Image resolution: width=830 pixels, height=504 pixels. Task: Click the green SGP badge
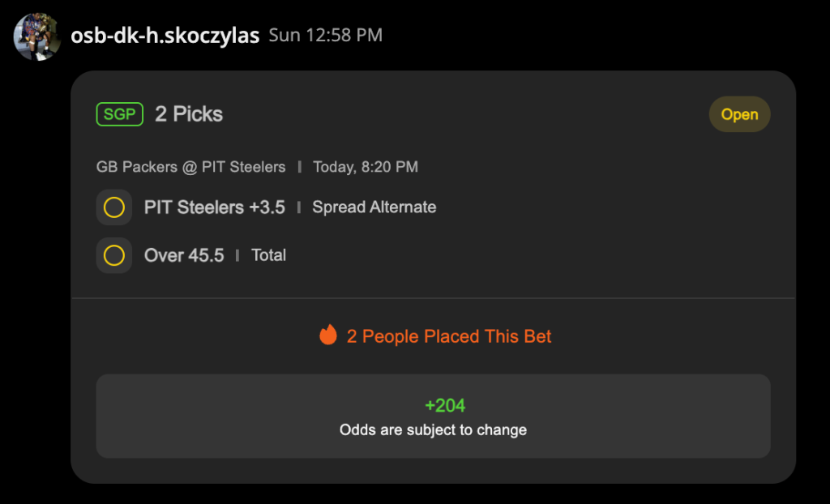point(120,114)
